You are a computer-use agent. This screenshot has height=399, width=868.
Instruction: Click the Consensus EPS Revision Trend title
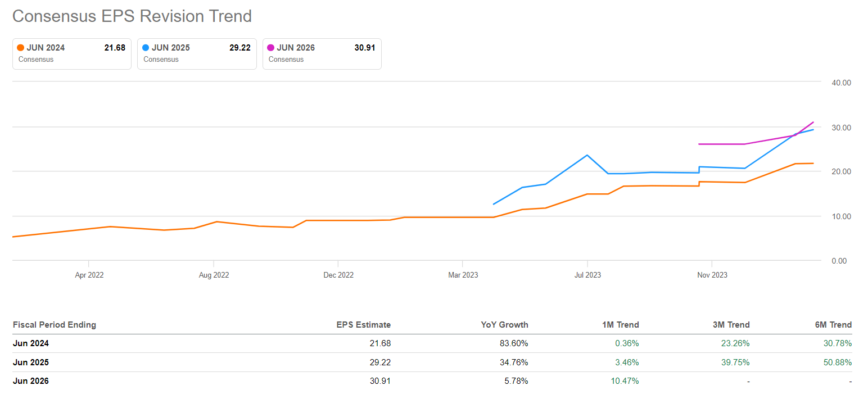click(x=132, y=16)
